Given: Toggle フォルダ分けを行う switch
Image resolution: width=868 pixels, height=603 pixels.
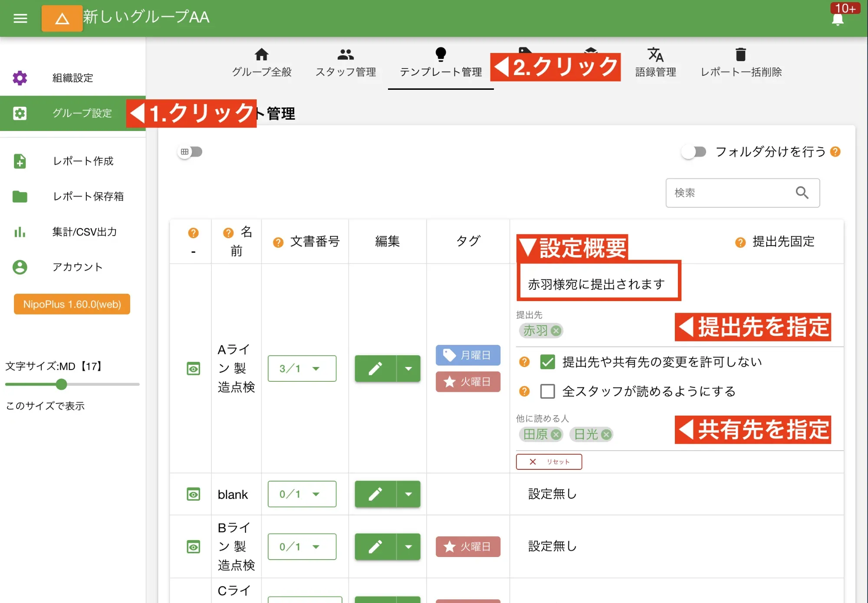Looking at the screenshot, I should coord(694,152).
